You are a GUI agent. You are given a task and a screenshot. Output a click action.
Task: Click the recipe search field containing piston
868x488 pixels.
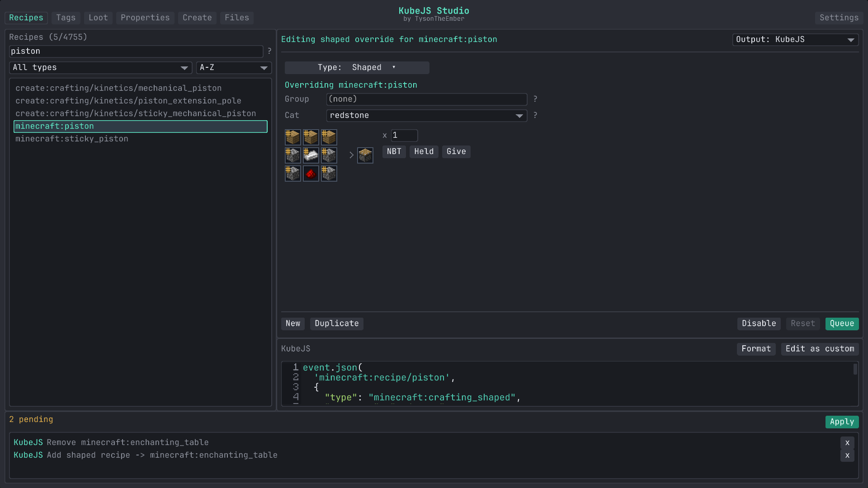tap(136, 52)
